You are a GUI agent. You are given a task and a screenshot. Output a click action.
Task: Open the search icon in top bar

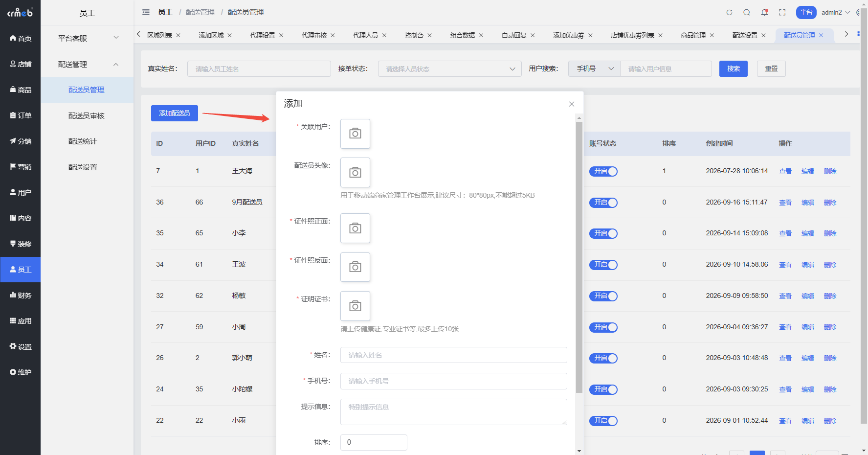tap(747, 12)
